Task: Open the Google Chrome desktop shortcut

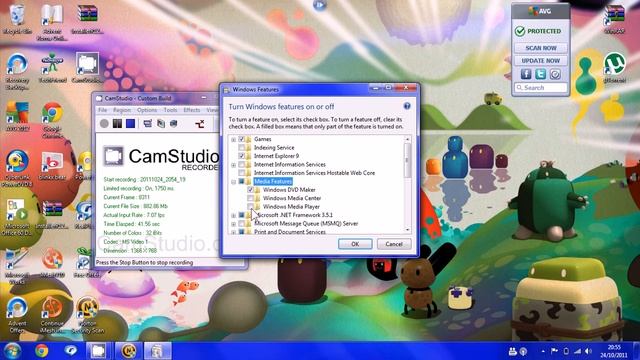Action: click(x=52, y=120)
